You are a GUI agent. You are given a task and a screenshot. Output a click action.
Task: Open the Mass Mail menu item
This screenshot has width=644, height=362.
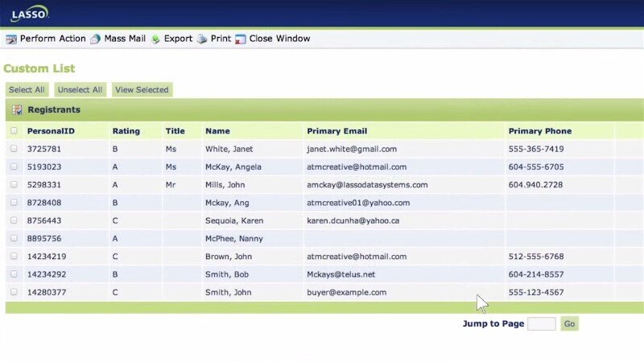click(x=125, y=39)
